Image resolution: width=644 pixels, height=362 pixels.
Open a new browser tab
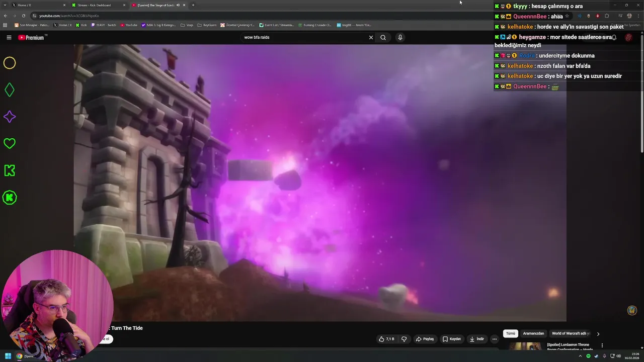click(193, 5)
